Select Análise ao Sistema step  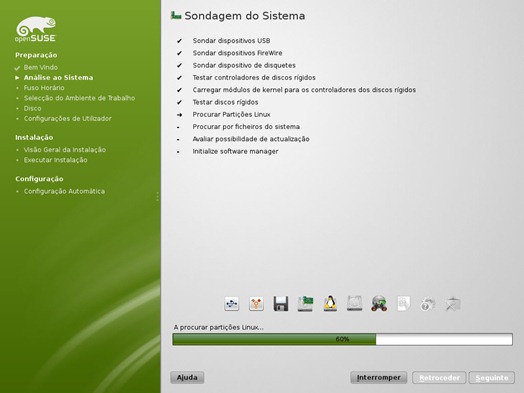pyautogui.click(x=58, y=78)
